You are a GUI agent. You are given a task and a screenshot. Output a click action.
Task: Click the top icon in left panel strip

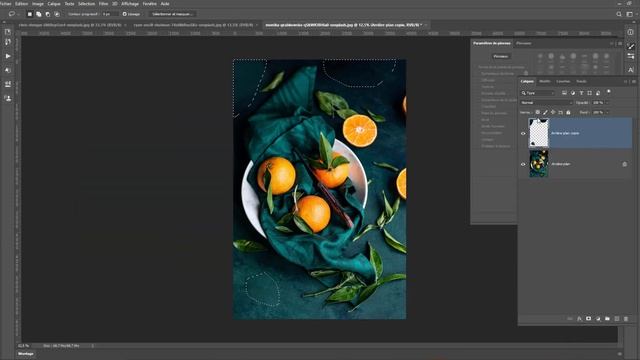click(8, 32)
